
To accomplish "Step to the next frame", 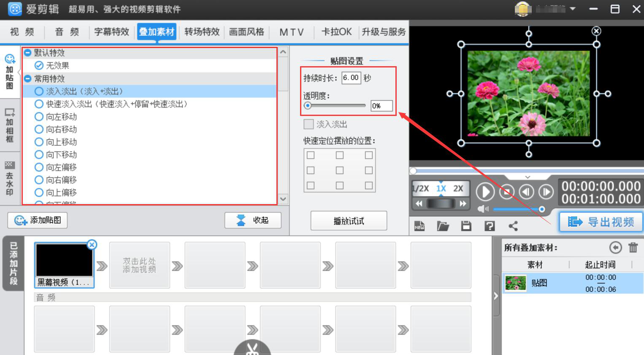I will coord(546,192).
